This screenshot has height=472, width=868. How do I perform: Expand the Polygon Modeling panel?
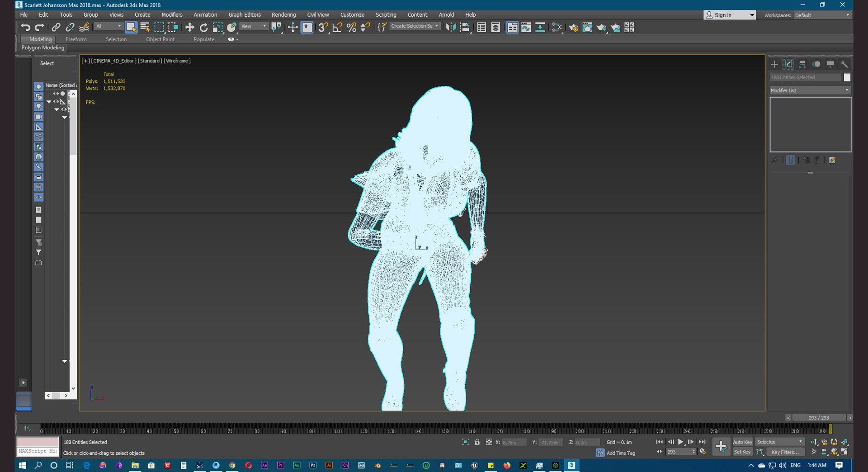tap(43, 48)
